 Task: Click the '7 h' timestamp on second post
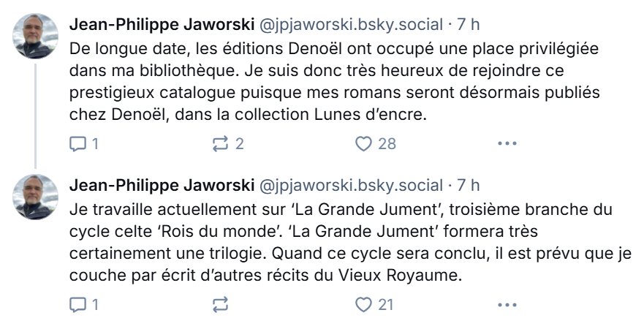click(469, 185)
